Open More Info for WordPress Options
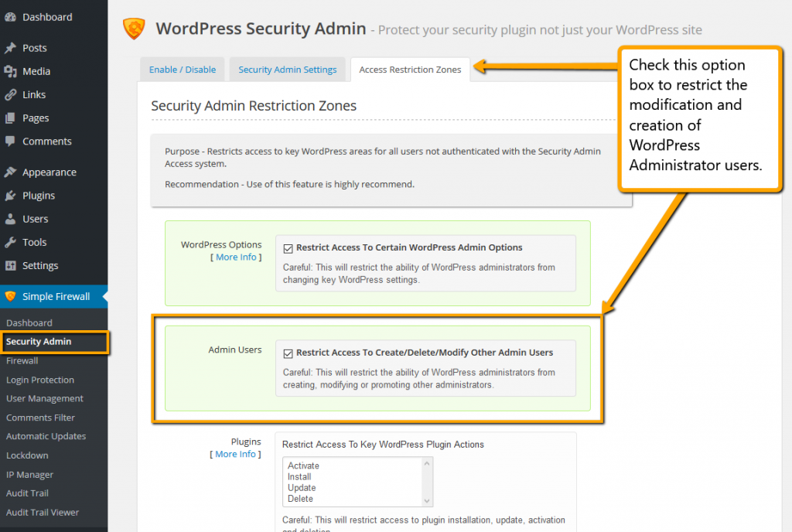792x532 pixels. point(235,257)
